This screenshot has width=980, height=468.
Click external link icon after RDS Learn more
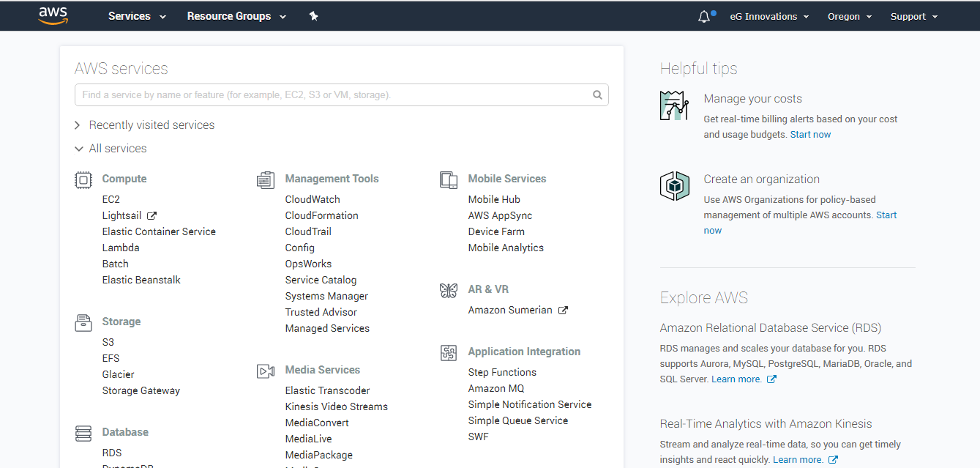click(771, 379)
